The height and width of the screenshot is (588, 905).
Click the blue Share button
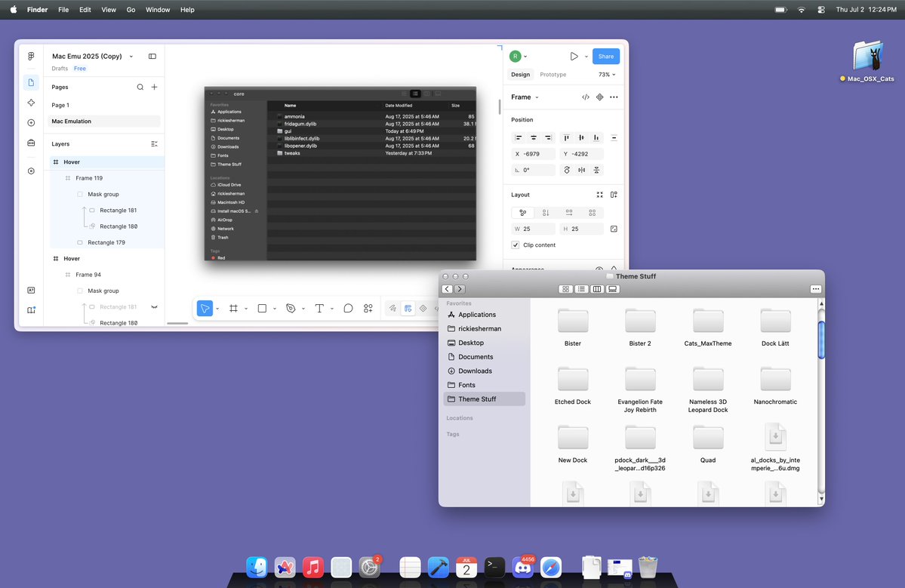coord(606,57)
